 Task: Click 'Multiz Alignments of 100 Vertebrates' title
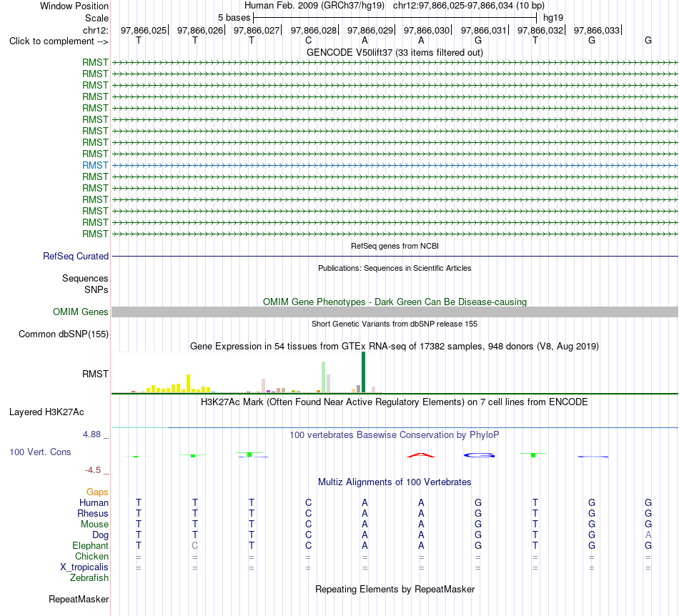click(395, 482)
